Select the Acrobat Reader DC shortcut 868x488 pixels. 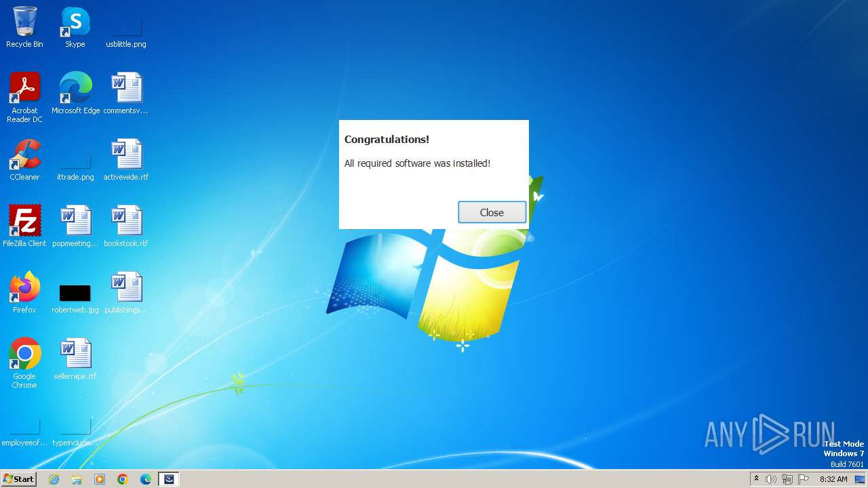pyautogui.click(x=24, y=98)
